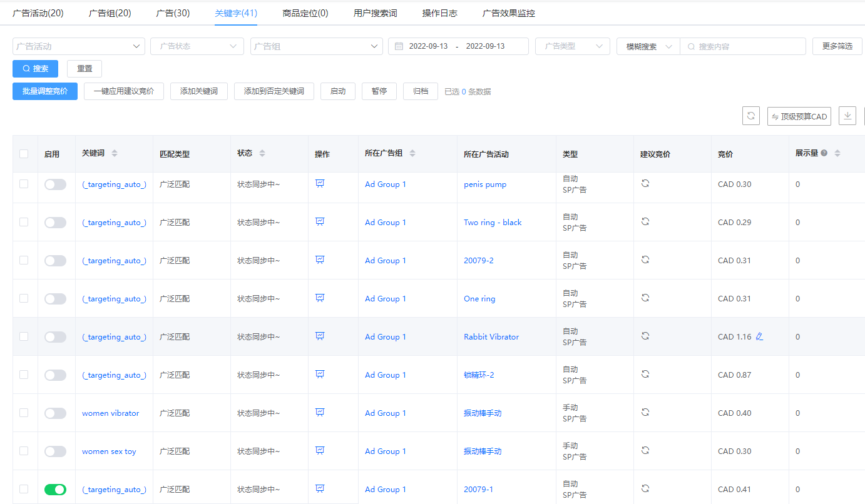Image resolution: width=865 pixels, height=504 pixels.
Task: Switch to the 用户搜索词 tab
Action: 375,13
